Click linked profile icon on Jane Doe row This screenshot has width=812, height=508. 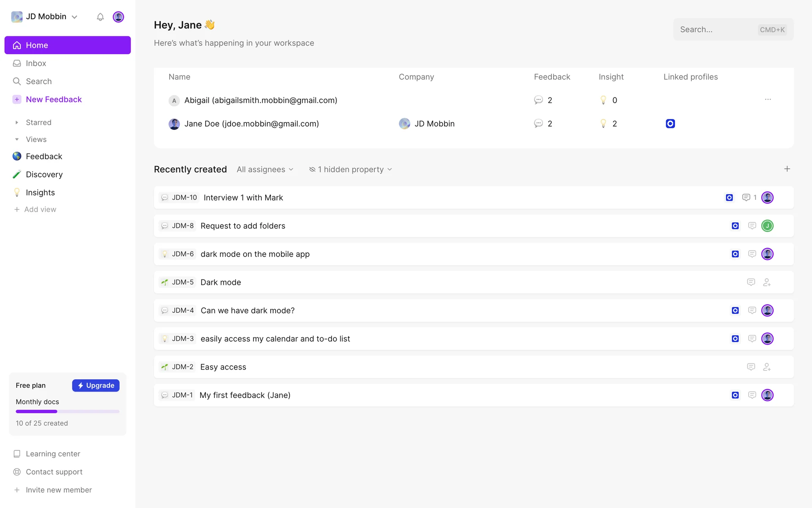click(x=670, y=124)
